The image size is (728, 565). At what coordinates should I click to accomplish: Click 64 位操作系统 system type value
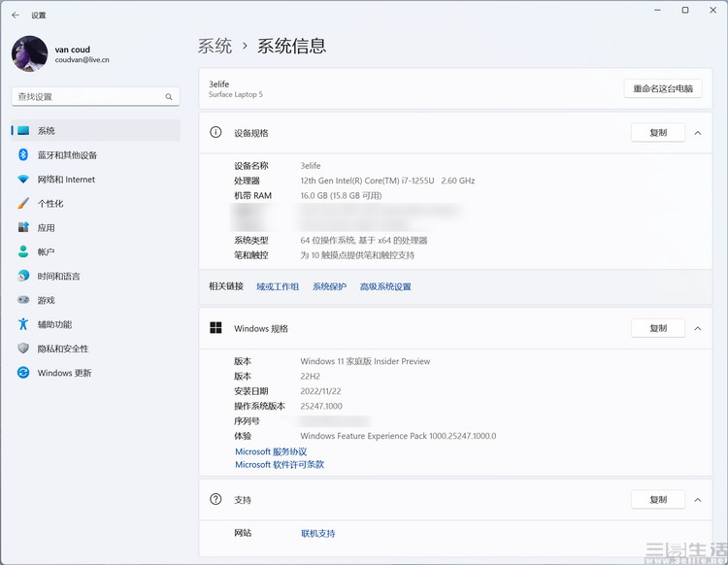(364, 240)
